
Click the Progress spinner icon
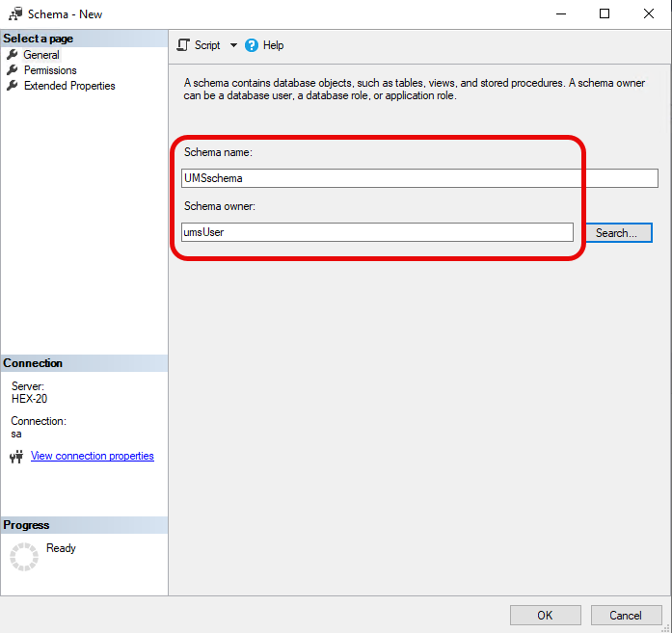point(24,557)
